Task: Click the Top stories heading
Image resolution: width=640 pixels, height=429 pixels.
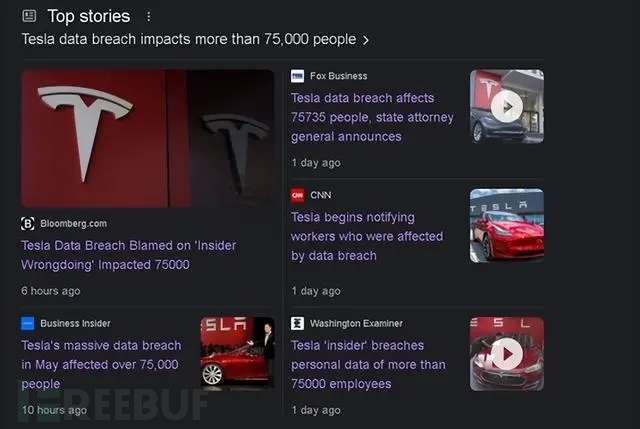Action: 88,16
